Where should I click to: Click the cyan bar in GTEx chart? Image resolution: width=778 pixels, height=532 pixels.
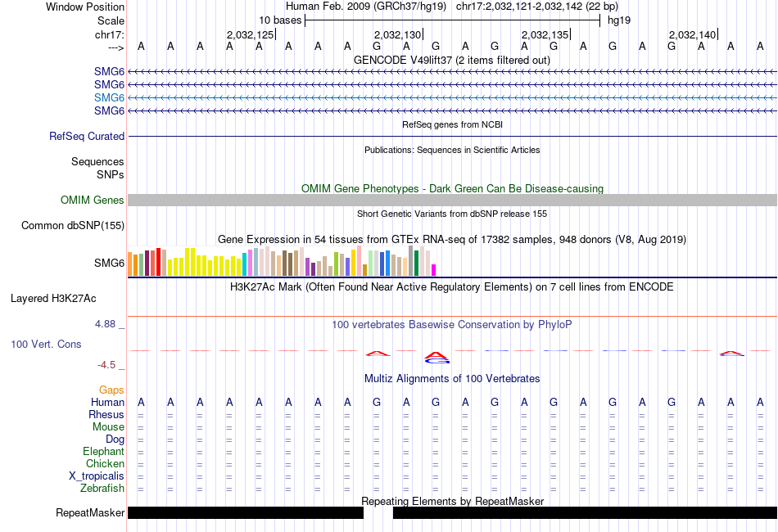coord(244,264)
